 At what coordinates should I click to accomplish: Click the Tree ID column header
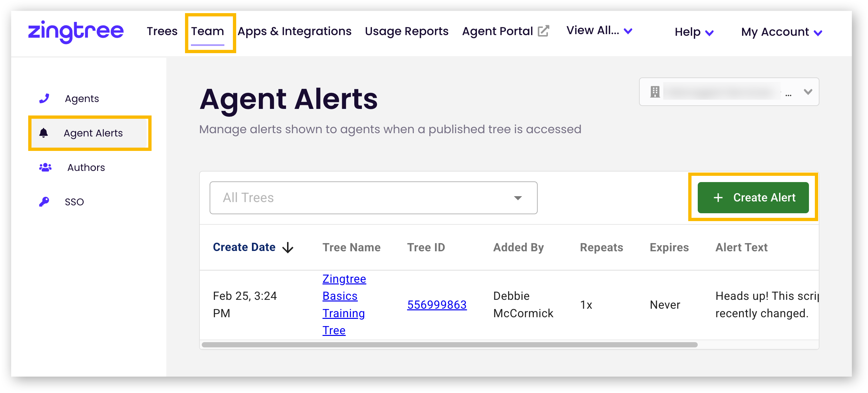(426, 247)
